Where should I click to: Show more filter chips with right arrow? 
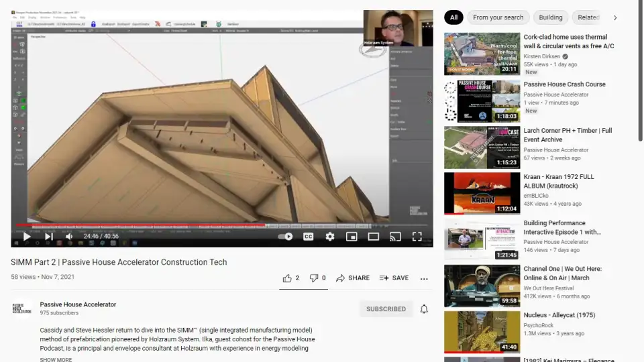point(615,17)
